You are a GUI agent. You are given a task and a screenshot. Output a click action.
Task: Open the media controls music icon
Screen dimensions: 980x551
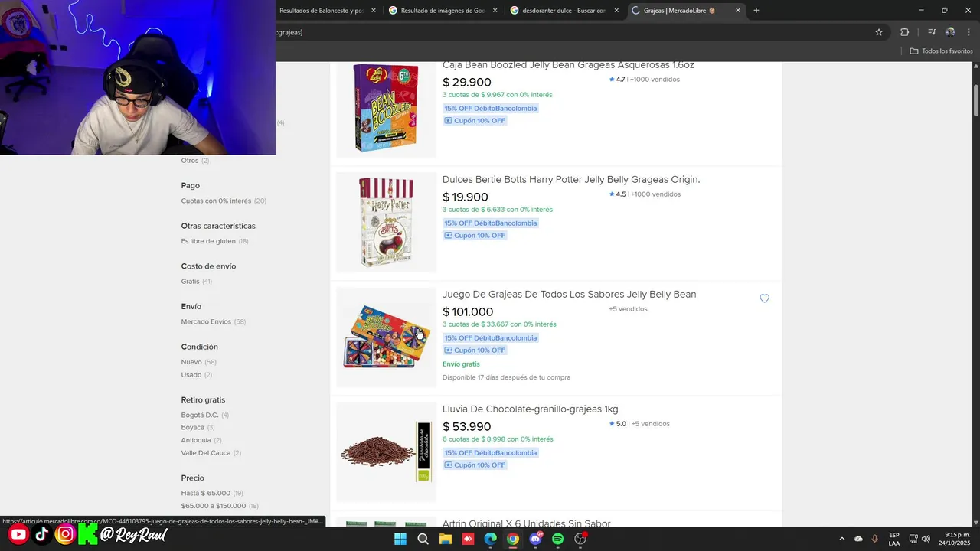pos(932,32)
